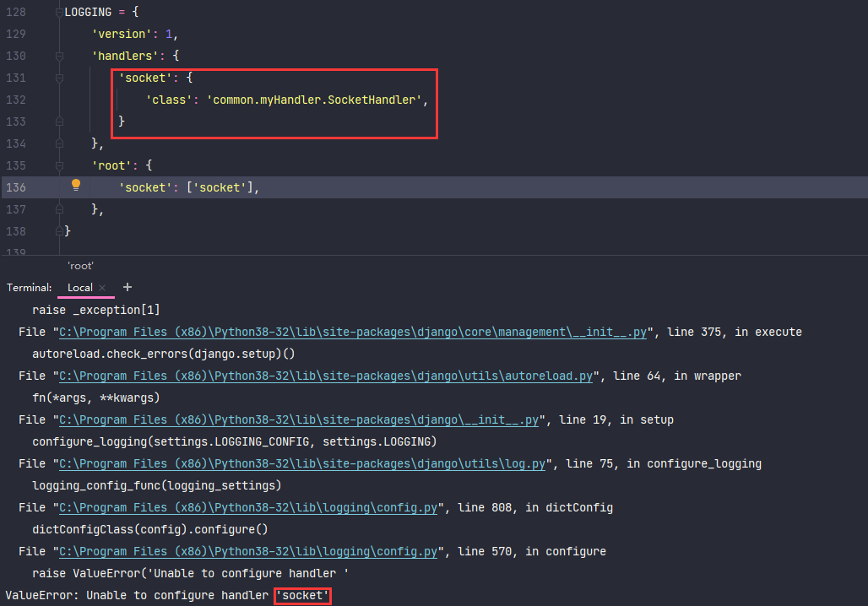This screenshot has height=606, width=868.
Task: Click line number 132 in gutter
Action: pos(16,100)
